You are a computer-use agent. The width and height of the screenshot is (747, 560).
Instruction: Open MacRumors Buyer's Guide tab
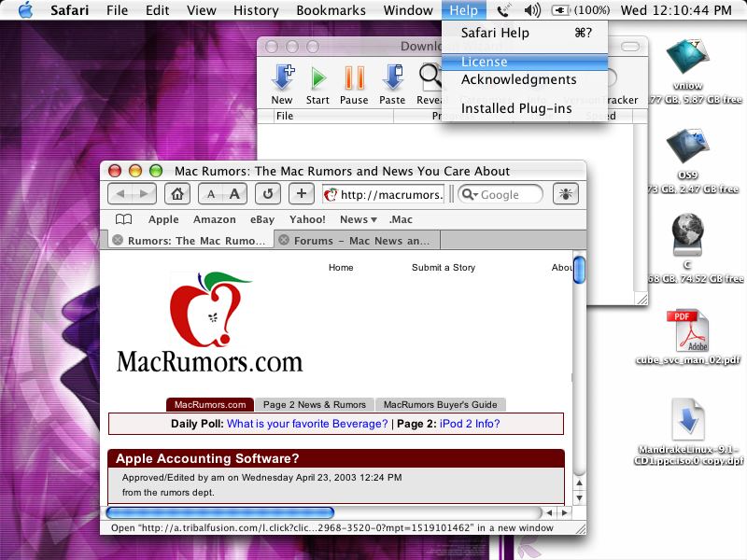tap(440, 405)
